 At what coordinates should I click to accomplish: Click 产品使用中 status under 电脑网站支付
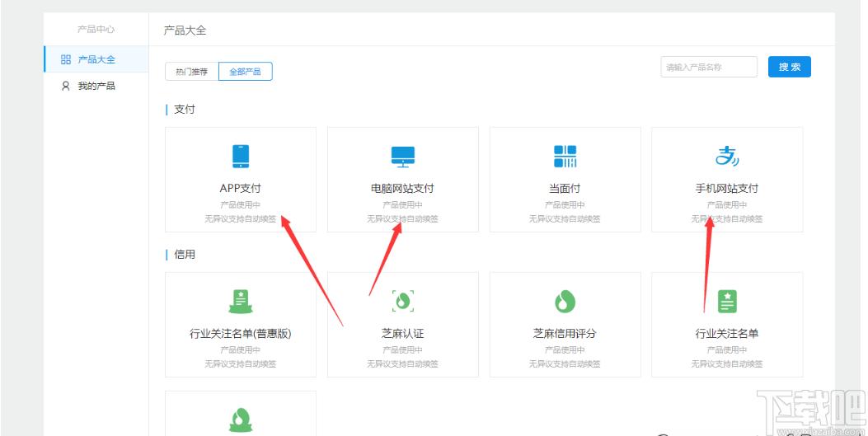(402, 204)
